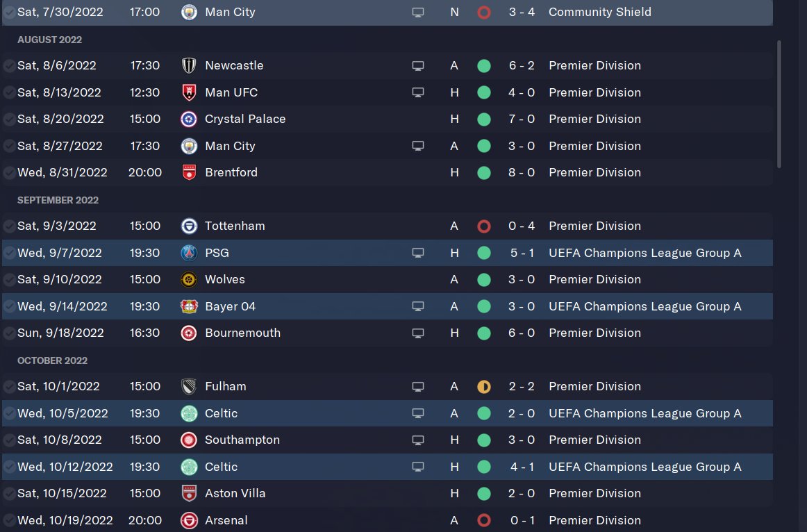807x532 pixels.
Task: Click the 8 - 0 score against Brentford
Action: [x=522, y=172]
